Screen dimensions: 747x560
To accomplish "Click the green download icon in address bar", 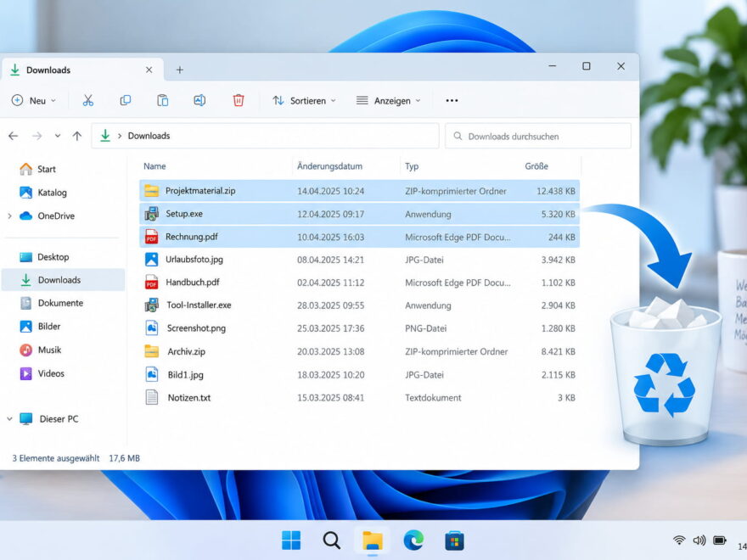I will (x=105, y=136).
